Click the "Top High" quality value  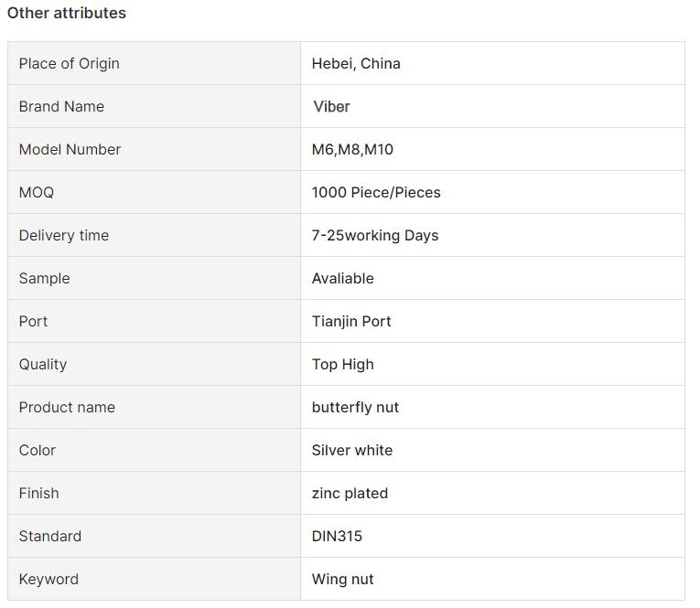343,365
